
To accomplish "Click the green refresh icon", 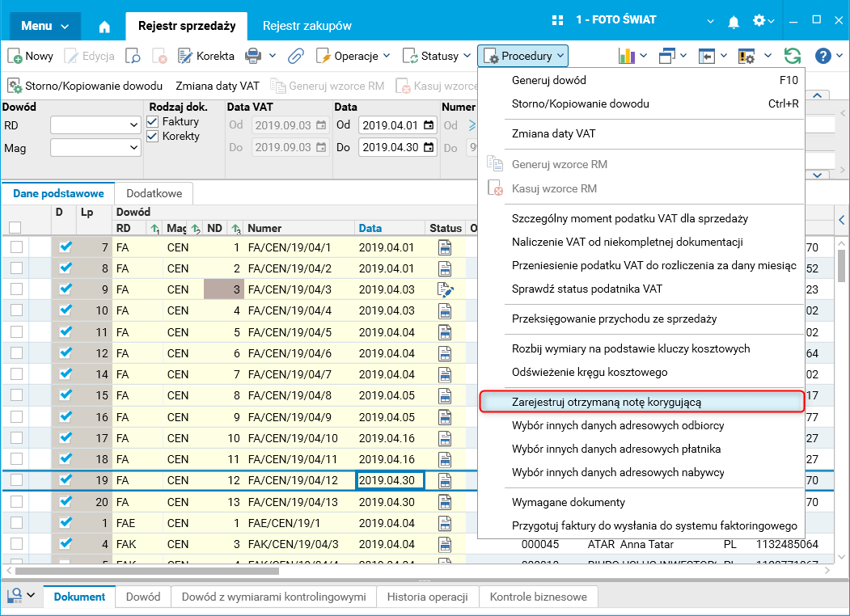I will click(793, 56).
